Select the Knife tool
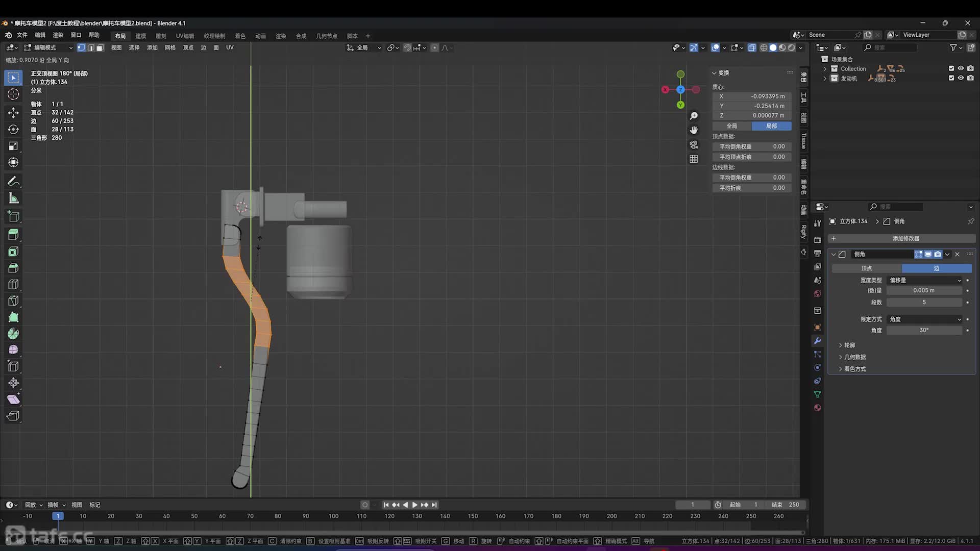This screenshot has height=551, width=980. [14, 301]
